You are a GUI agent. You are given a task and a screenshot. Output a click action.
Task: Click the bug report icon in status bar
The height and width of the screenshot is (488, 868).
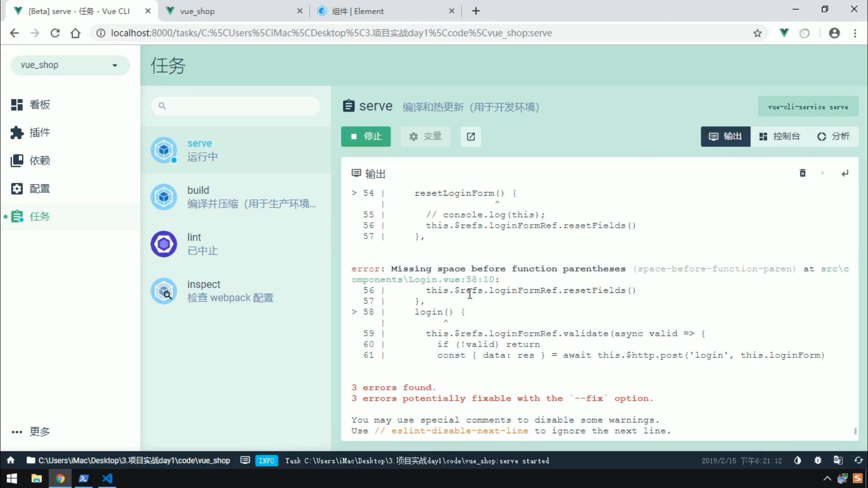coord(818,460)
